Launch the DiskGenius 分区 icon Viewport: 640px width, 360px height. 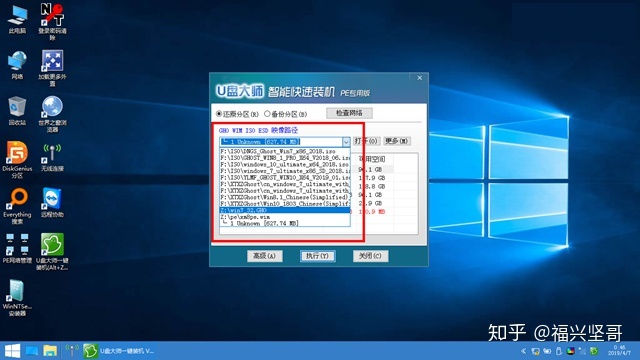click(17, 160)
